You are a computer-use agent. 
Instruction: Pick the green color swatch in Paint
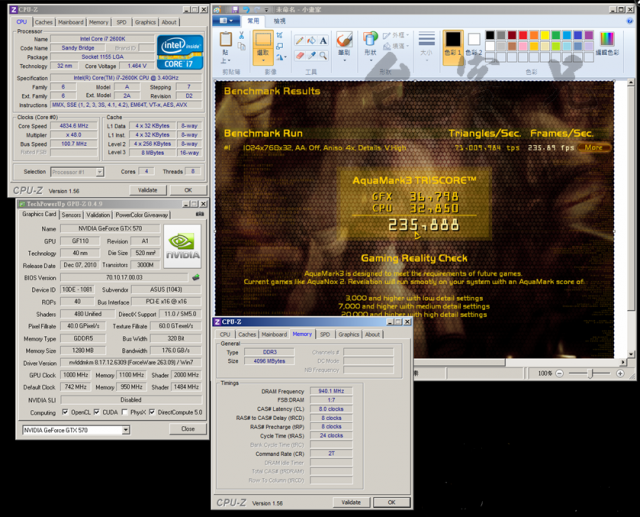click(556, 36)
